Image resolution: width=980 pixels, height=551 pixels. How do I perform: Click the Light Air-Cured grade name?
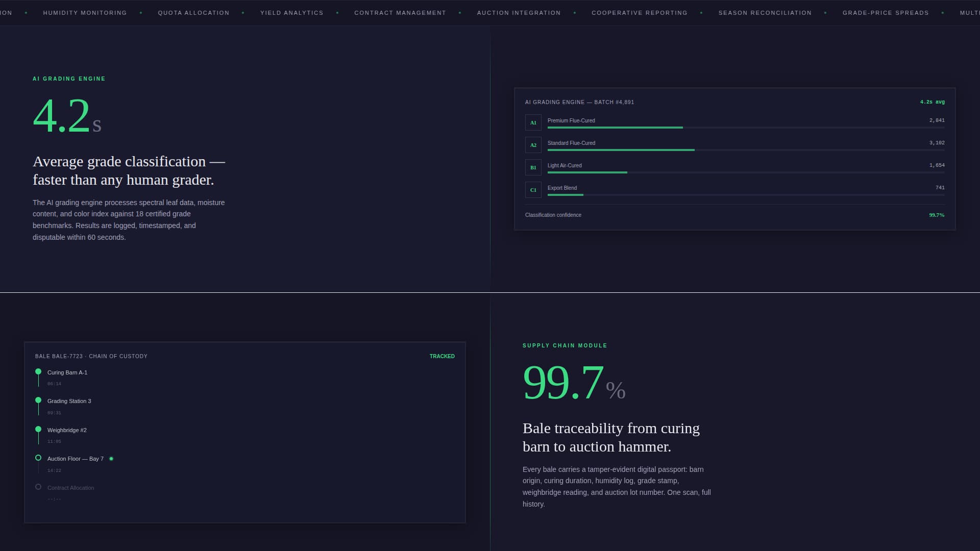565,165
